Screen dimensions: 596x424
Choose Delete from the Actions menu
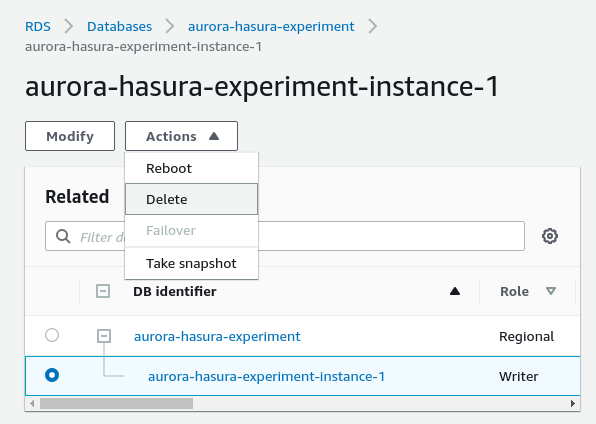click(192, 199)
